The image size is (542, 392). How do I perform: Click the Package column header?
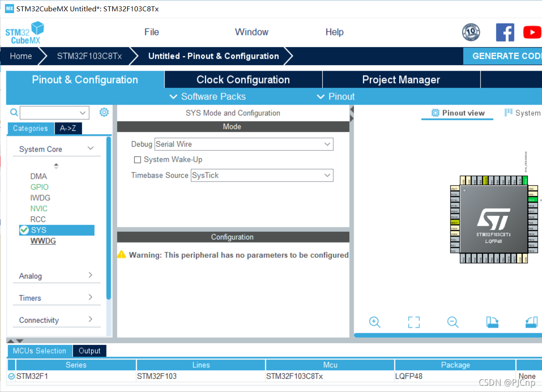coord(455,365)
